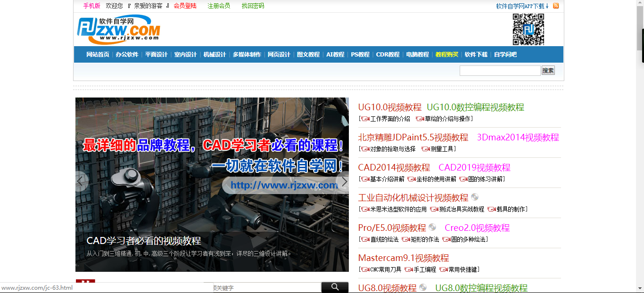Open 图文教程 navigation menu
This screenshot has width=644, height=293.
[x=308, y=55]
